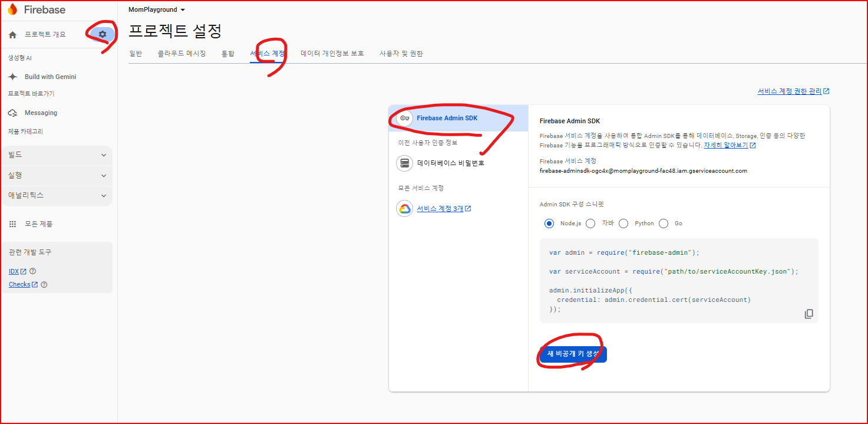Click the key icon for Firebase Admin SDK
Viewport: 868px width, 424px height.
coord(404,118)
